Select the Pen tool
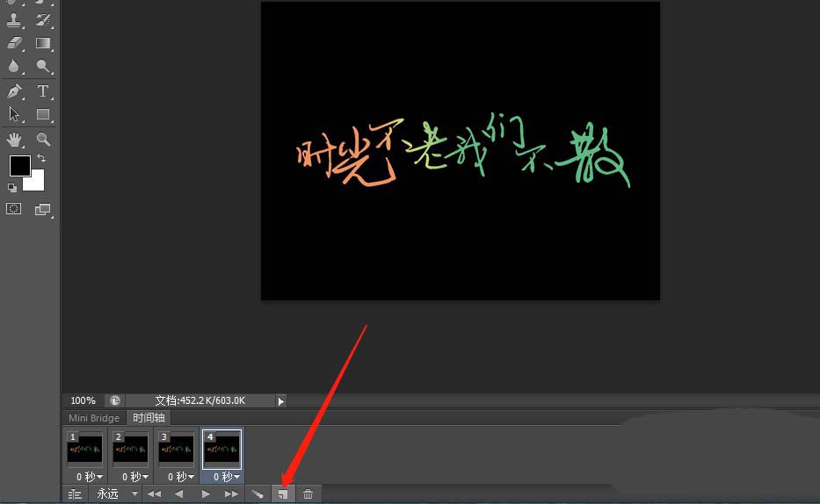This screenshot has width=820, height=504. (14, 90)
